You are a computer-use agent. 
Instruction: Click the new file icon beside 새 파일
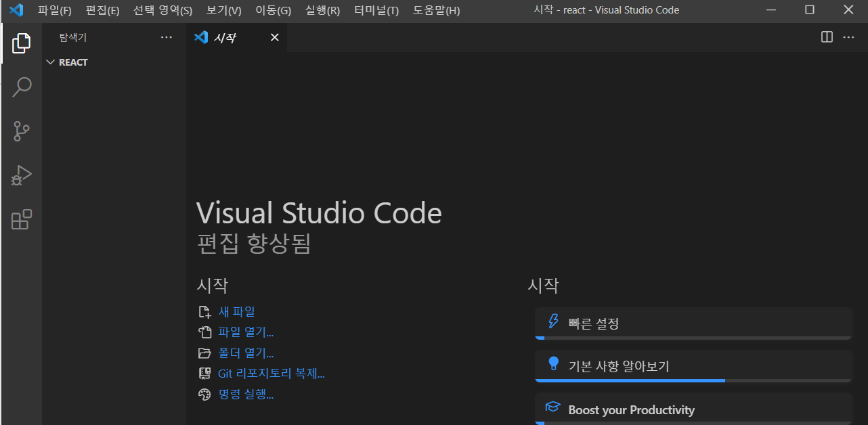click(x=204, y=312)
